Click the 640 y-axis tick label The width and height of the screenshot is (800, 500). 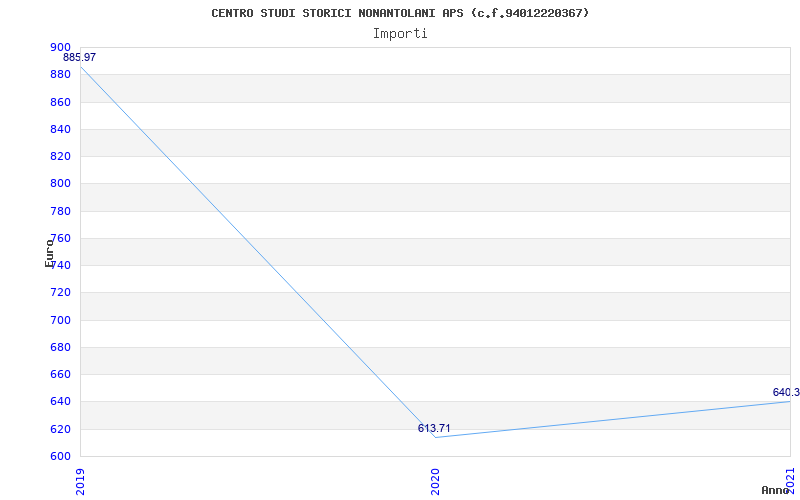coord(60,402)
